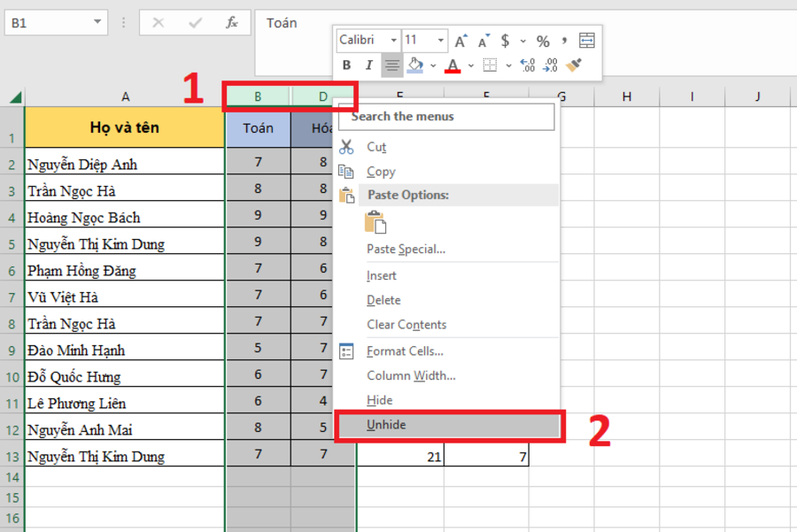Click cell Đỗ Quốc Hưng
The height and width of the screenshot is (532, 797).
(x=125, y=374)
